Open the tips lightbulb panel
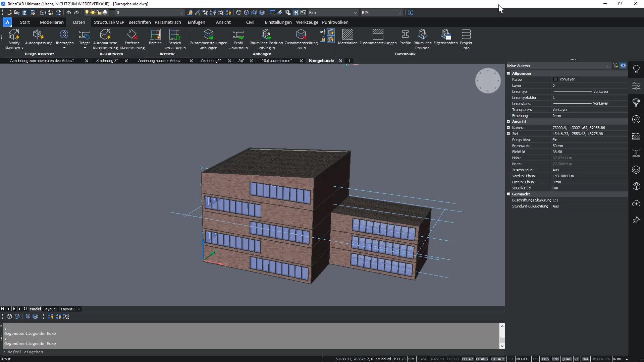 point(636,69)
